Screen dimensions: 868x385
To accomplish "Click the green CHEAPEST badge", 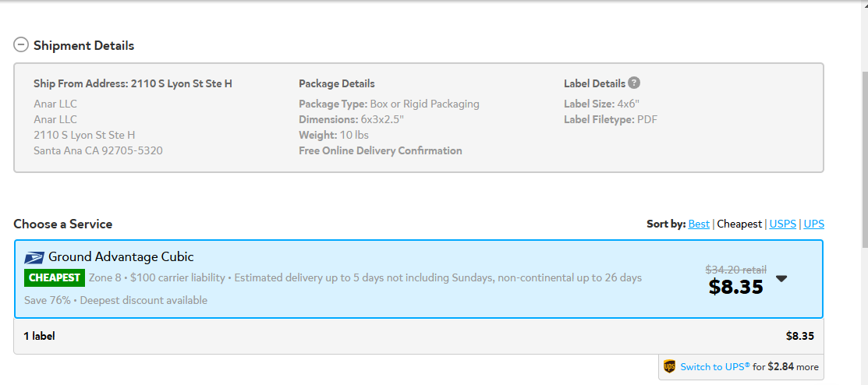I will 55,277.
